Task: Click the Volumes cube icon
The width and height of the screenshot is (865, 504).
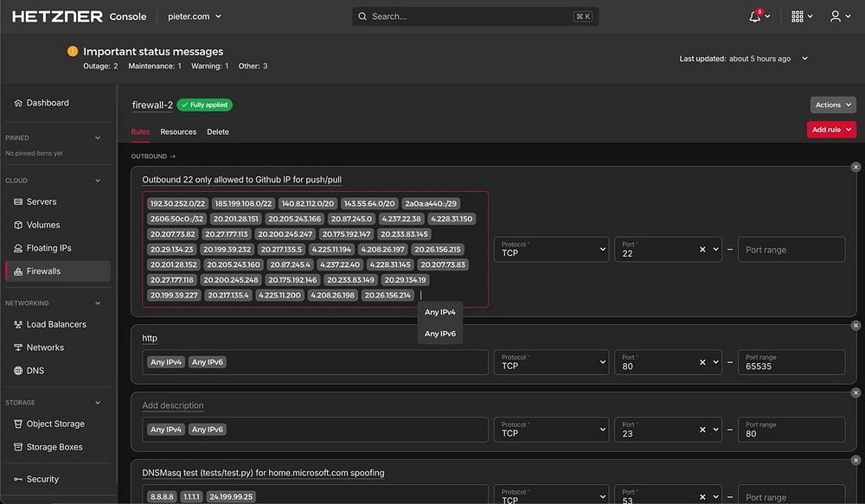Action: pos(18,225)
